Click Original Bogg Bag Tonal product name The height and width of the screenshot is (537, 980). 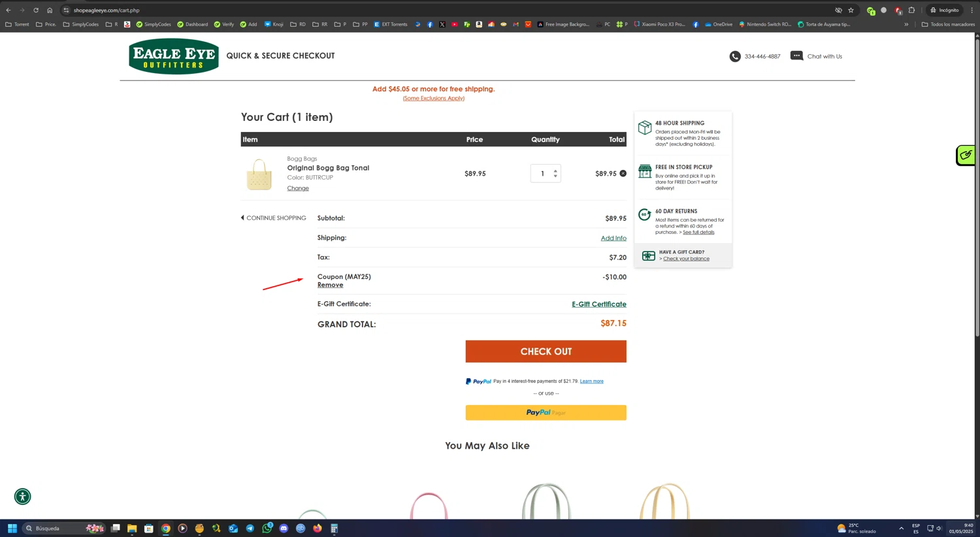click(x=328, y=168)
